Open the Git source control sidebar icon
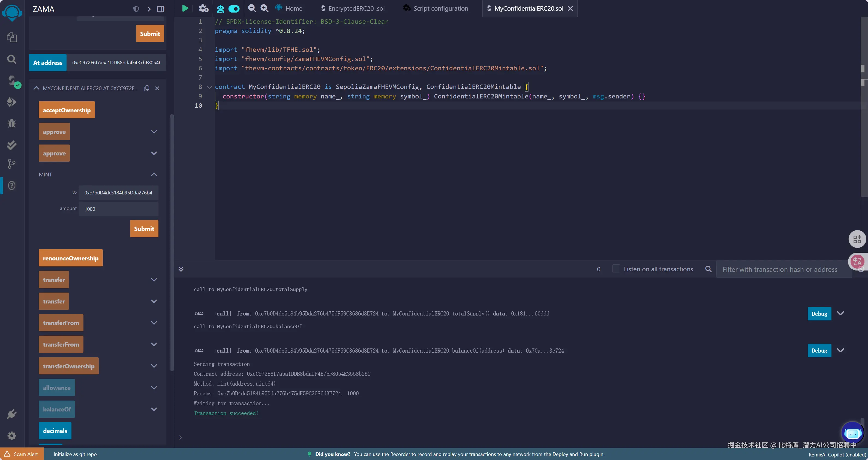868x460 pixels. (x=11, y=164)
